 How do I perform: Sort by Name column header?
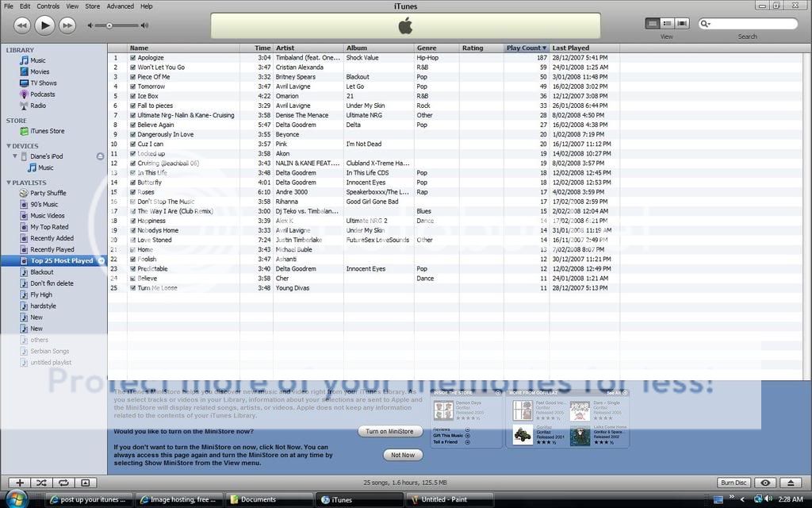(184, 48)
